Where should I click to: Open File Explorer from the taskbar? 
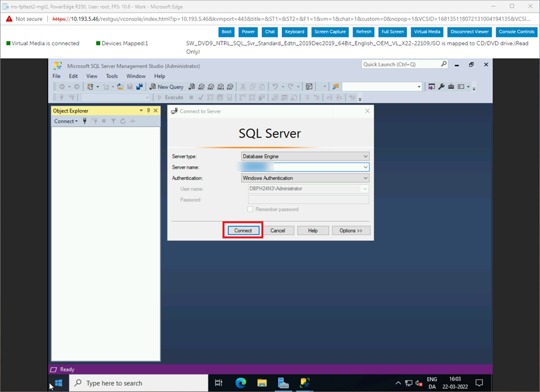pyautogui.click(x=262, y=383)
